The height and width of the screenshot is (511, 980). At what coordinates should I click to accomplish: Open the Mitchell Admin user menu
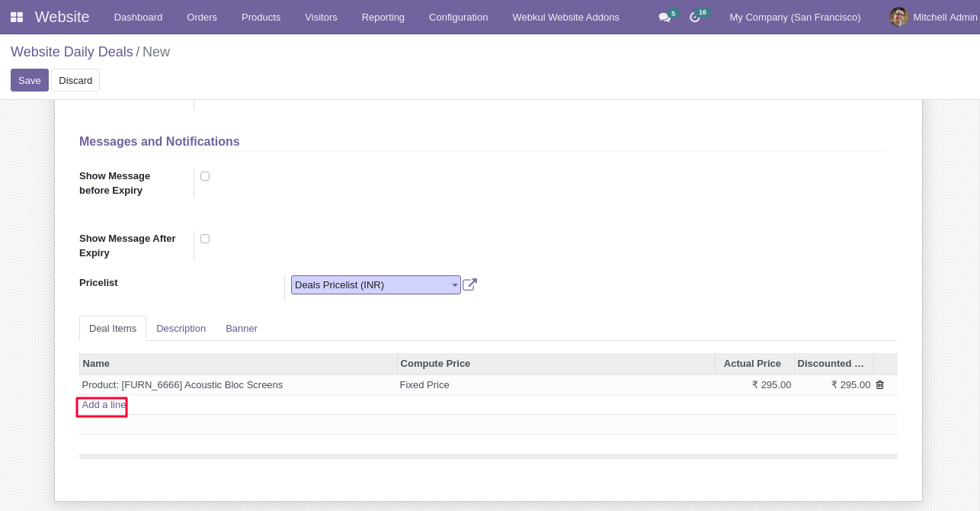tap(934, 17)
